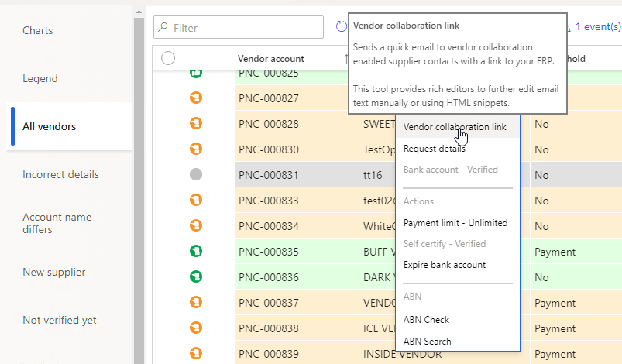Image resolution: width=622 pixels, height=364 pixels.
Task: Open vendor PNC-000827
Action: tap(269, 98)
